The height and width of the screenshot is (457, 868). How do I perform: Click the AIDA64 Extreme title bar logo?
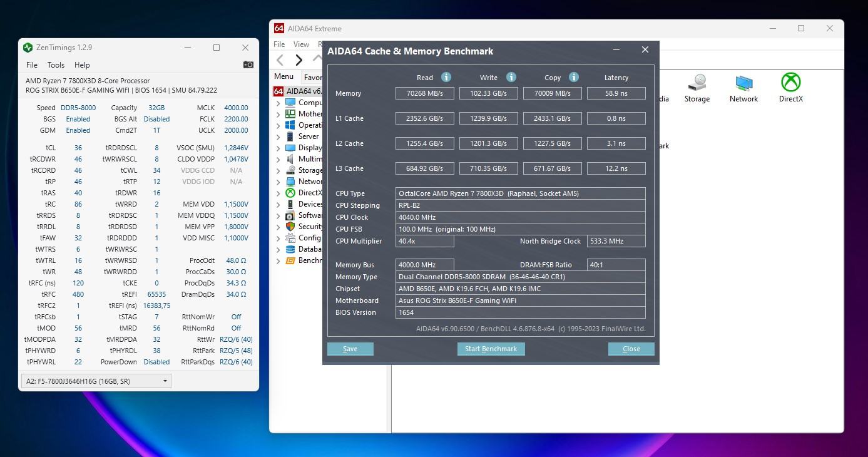[279, 28]
